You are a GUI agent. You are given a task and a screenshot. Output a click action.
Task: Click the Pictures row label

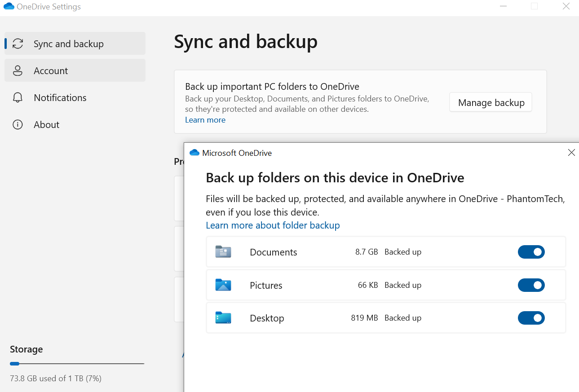click(266, 285)
